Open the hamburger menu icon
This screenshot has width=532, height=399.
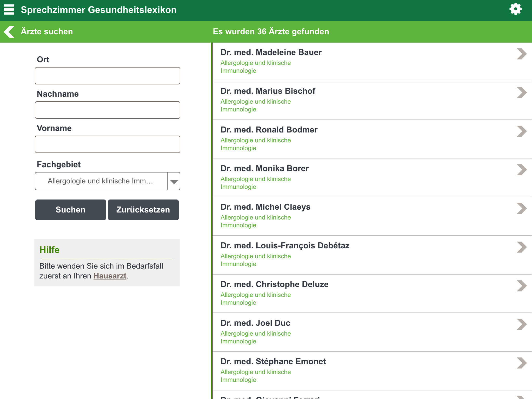tap(9, 10)
